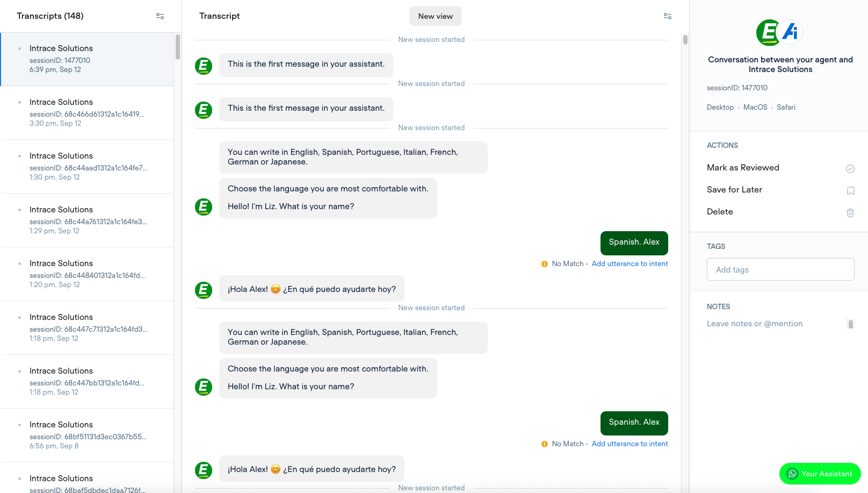The width and height of the screenshot is (868, 493).
Task: Click the New view button
Action: coord(436,16)
